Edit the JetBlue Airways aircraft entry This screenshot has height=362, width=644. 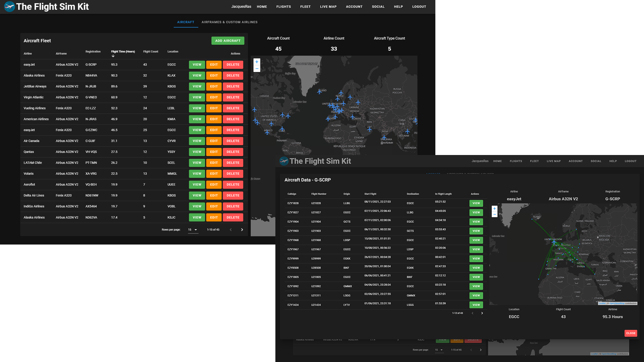coord(214,87)
